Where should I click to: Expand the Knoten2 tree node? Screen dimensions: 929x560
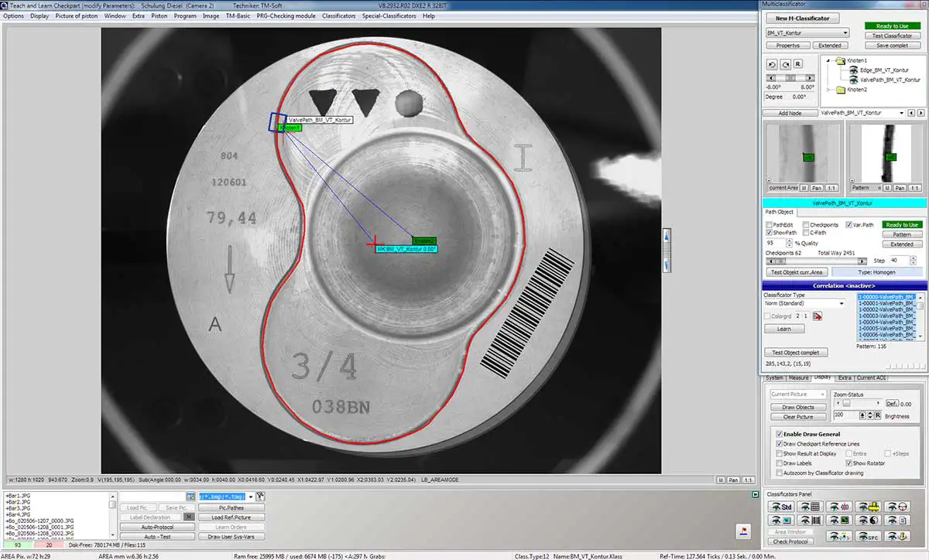point(828,90)
